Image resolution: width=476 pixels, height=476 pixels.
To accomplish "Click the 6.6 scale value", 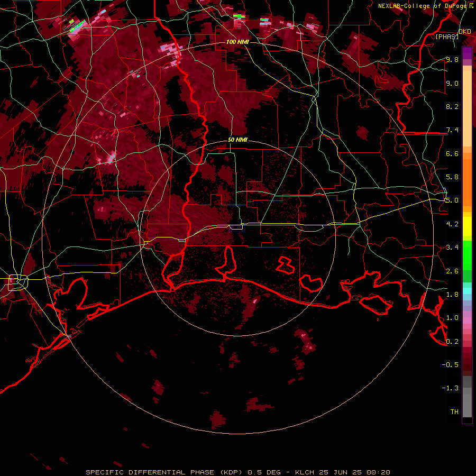I will [452, 153].
